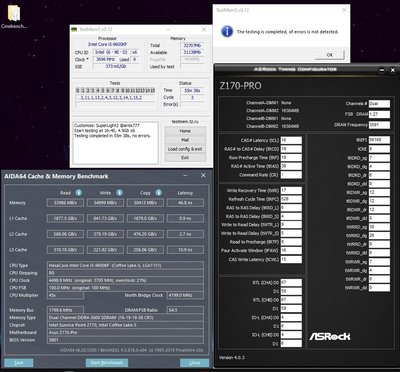Image resolution: width=400 pixels, height=372 pixels.
Task: Close the AIDA64 Cache & Memory Benchmark window
Action: point(203,175)
